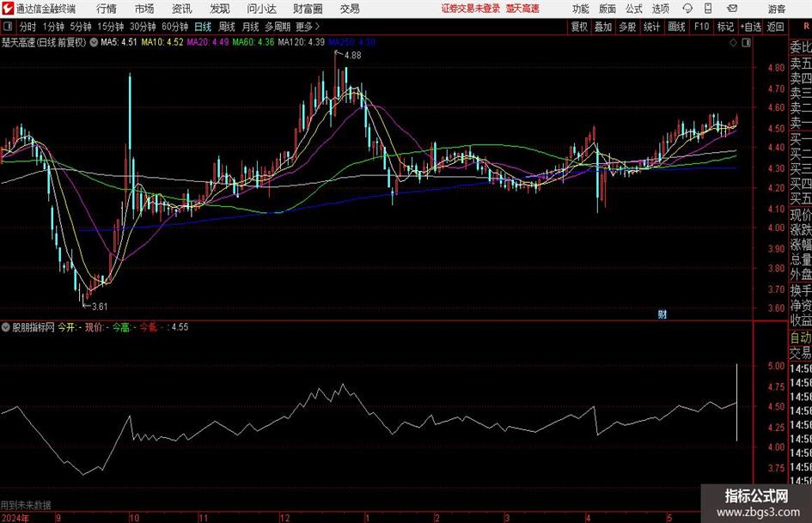Image resolution: width=812 pixels, height=523 pixels.
Task: Select the 日线 daily period tab
Action: pyautogui.click(x=203, y=27)
